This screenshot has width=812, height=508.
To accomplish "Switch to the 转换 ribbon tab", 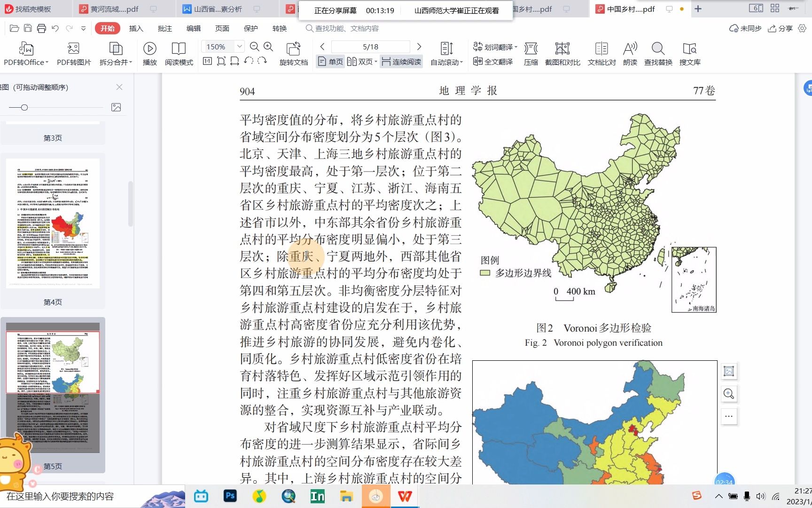I will click(280, 28).
